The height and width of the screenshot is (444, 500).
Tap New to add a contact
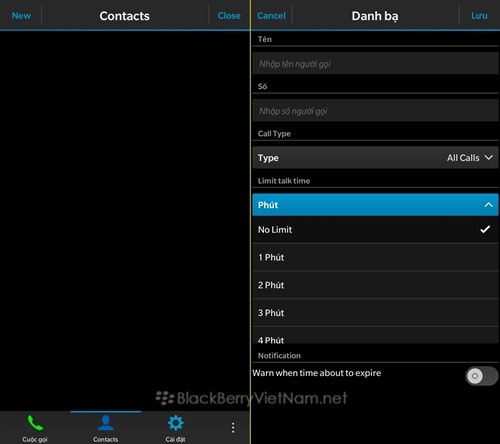click(x=21, y=16)
